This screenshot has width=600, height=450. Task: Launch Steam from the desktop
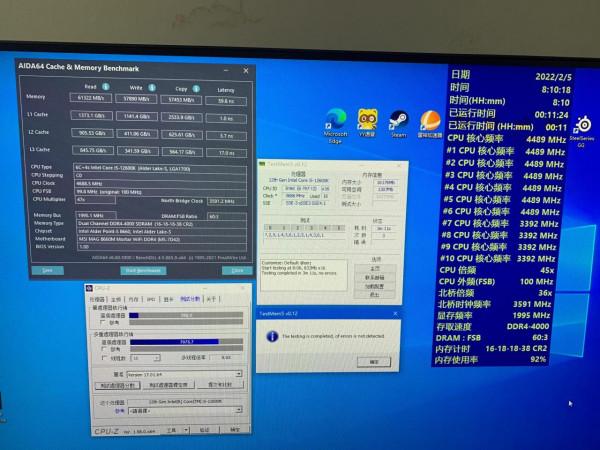[x=399, y=123]
